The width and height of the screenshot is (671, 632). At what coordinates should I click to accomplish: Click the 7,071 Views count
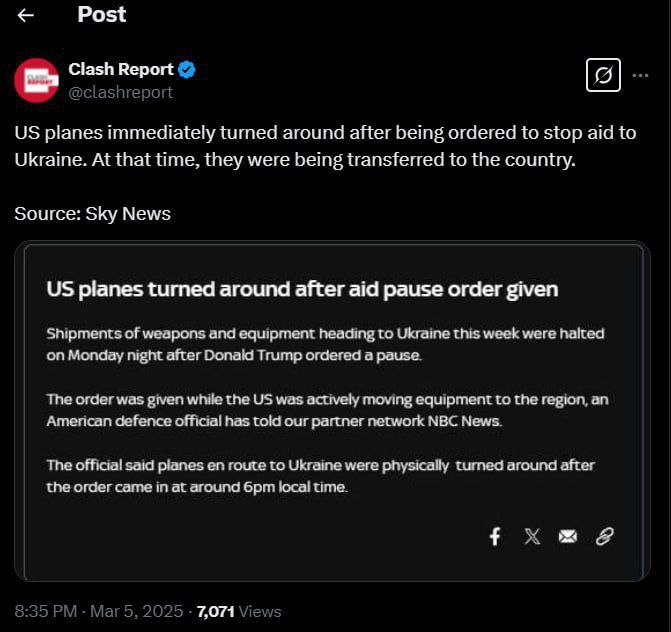(x=239, y=611)
